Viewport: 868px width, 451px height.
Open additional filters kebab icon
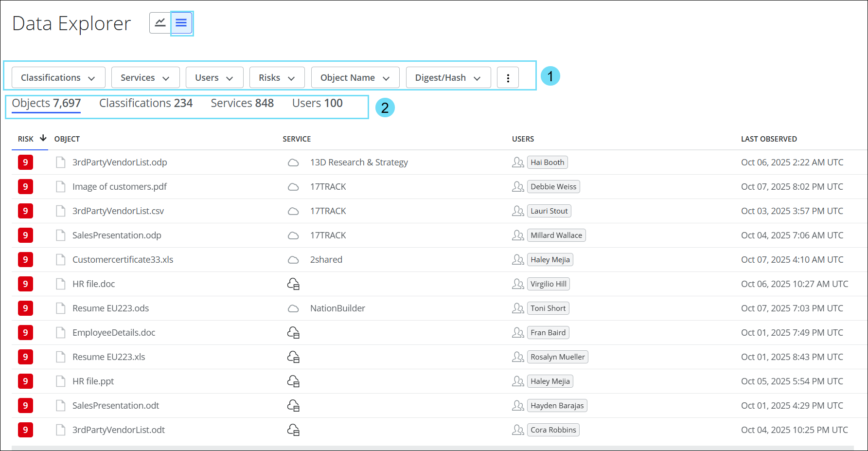click(508, 77)
